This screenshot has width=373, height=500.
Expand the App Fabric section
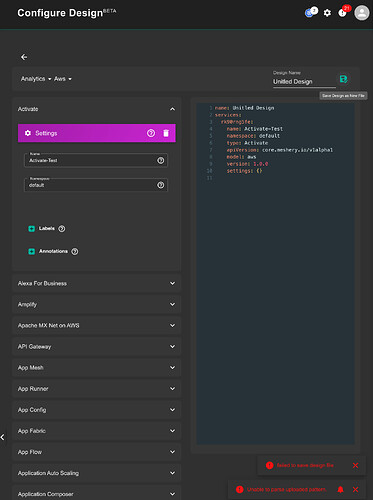point(97,431)
